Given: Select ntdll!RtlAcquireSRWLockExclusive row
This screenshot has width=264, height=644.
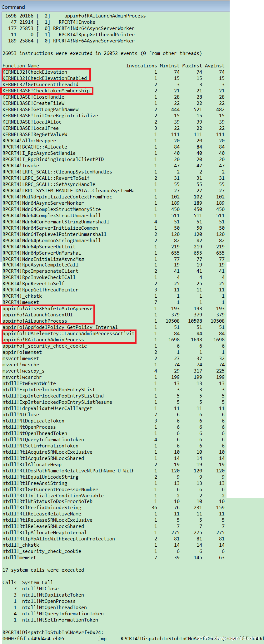Looking at the screenshot, I should pos(113,452).
